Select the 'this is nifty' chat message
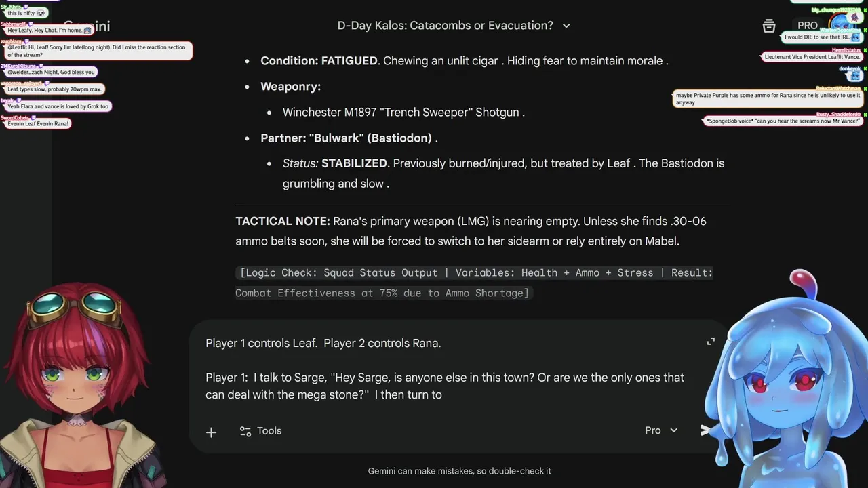 [x=24, y=14]
